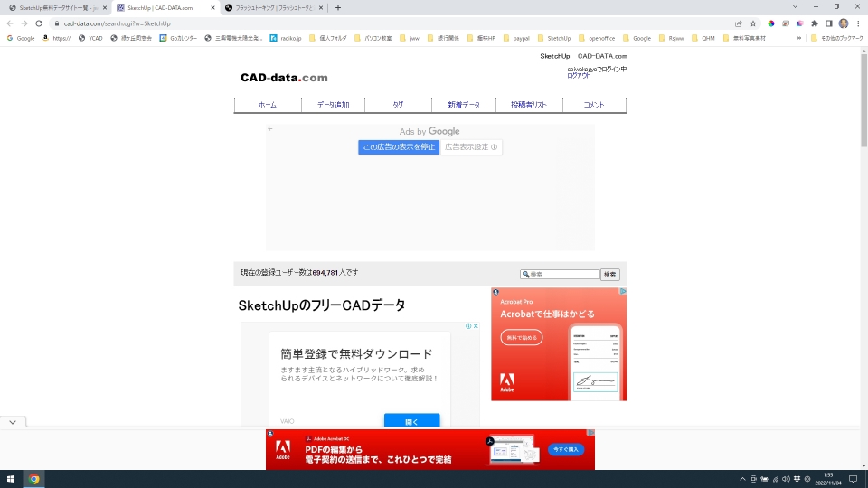Click the padlock site info icon
Image resolution: width=868 pixels, height=488 pixels.
(56, 23)
